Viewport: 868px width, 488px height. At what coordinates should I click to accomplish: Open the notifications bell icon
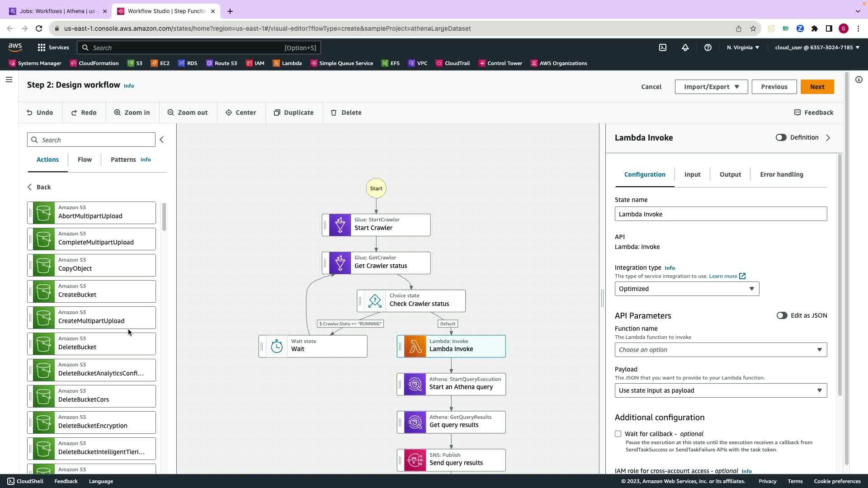(x=685, y=47)
